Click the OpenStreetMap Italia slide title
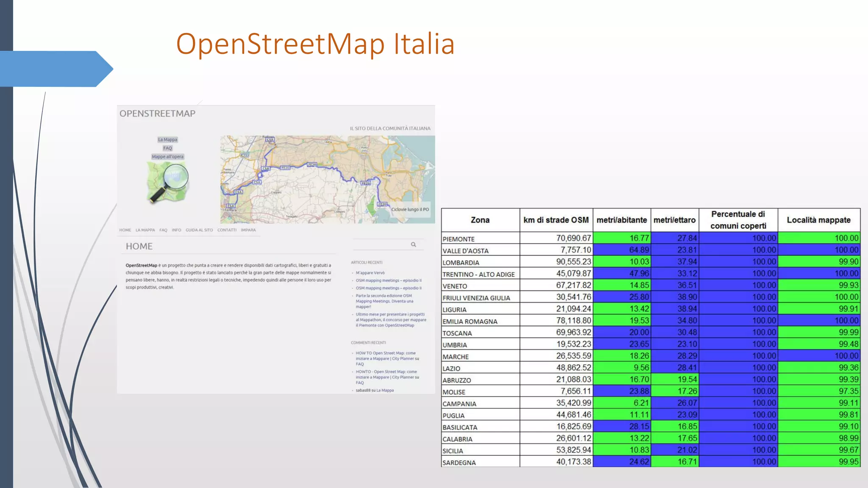The image size is (868, 488). tap(315, 44)
